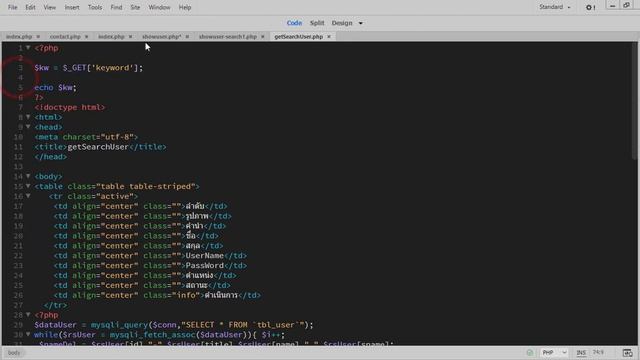Click the mysqli_query SELECT statement line
This screenshot has width=640, height=360.
pyautogui.click(x=174, y=325)
